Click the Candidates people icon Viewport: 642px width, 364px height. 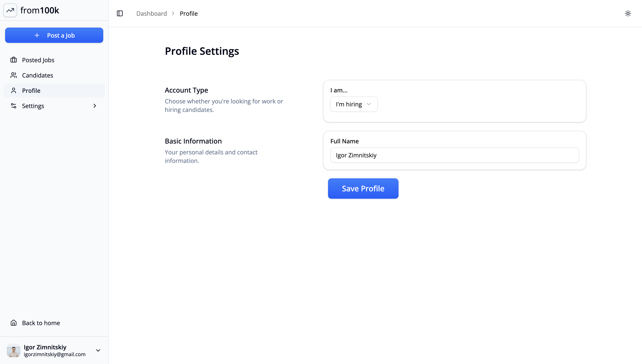click(14, 75)
